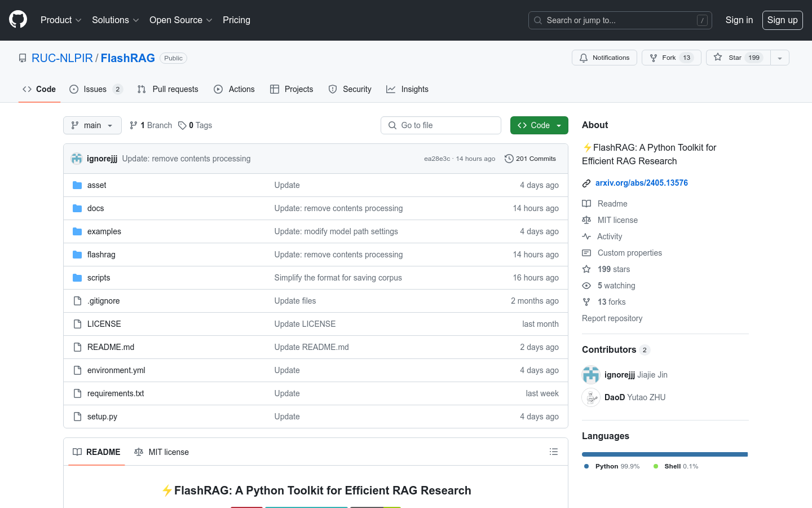This screenshot has height=508, width=812.
Task: Click the star icon beside 199 stars
Action: click(586, 269)
